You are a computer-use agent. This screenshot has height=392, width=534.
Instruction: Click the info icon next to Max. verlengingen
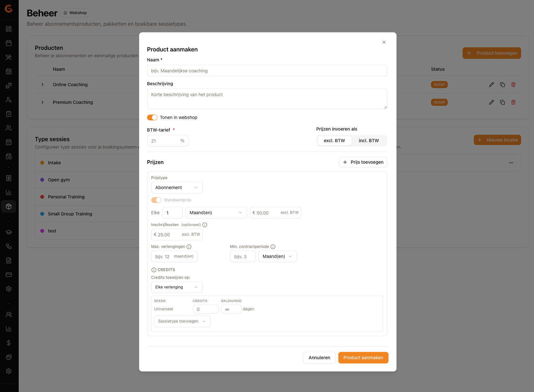pos(189,247)
